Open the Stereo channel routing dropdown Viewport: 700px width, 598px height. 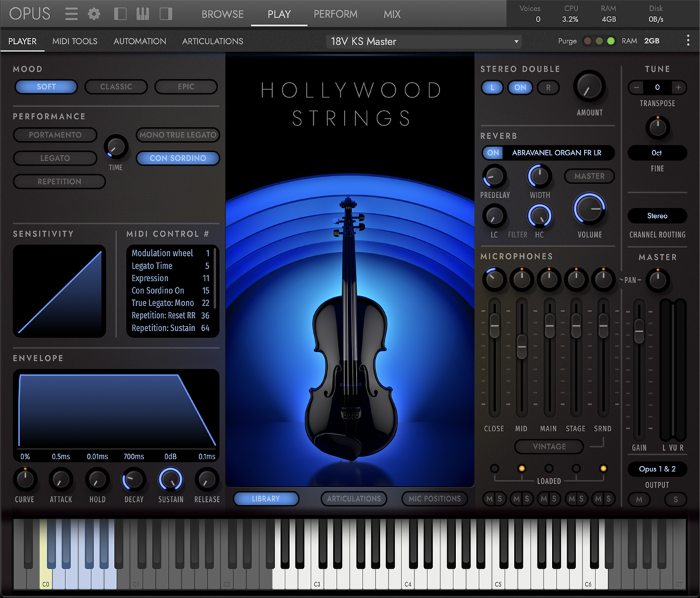pos(657,216)
